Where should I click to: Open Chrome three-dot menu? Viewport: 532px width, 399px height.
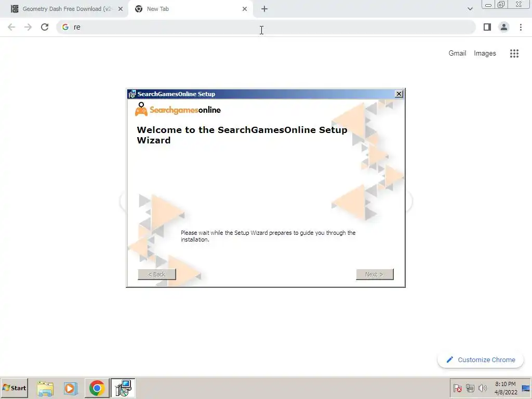[x=521, y=27]
